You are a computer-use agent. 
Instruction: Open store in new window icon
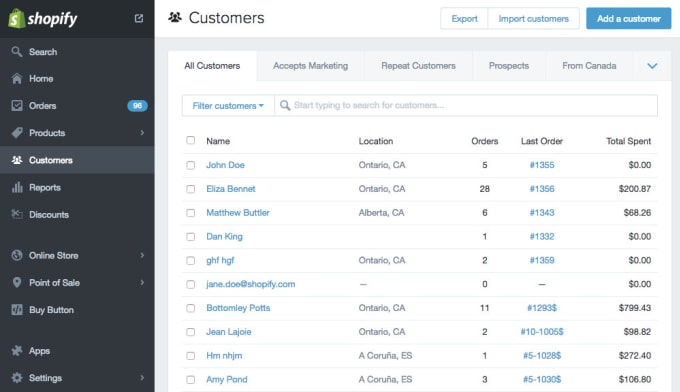point(139,18)
